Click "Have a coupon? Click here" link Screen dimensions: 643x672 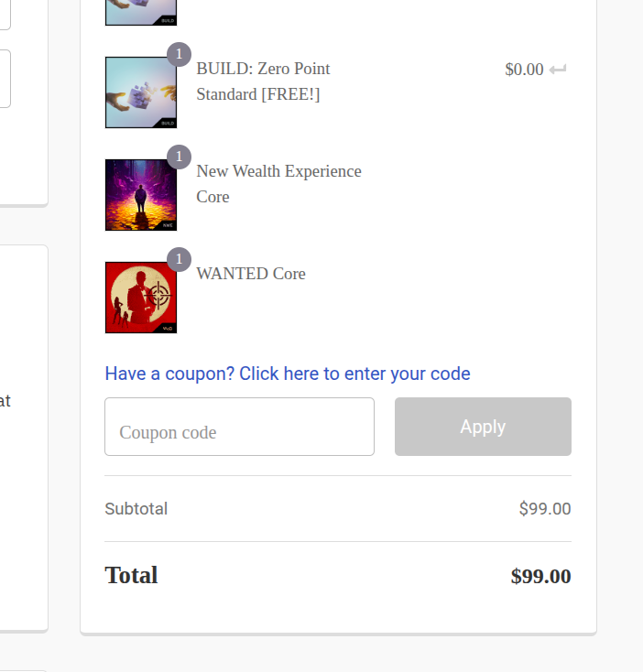(x=288, y=374)
